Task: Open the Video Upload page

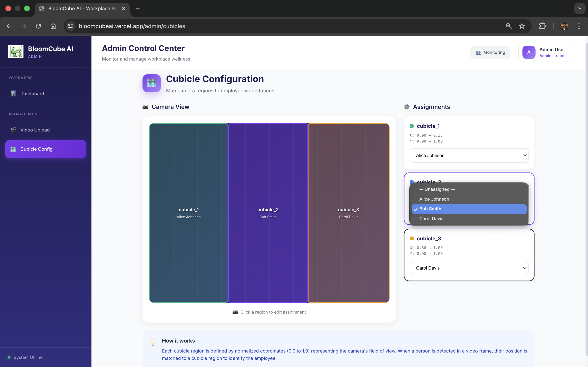Action: pos(35,130)
